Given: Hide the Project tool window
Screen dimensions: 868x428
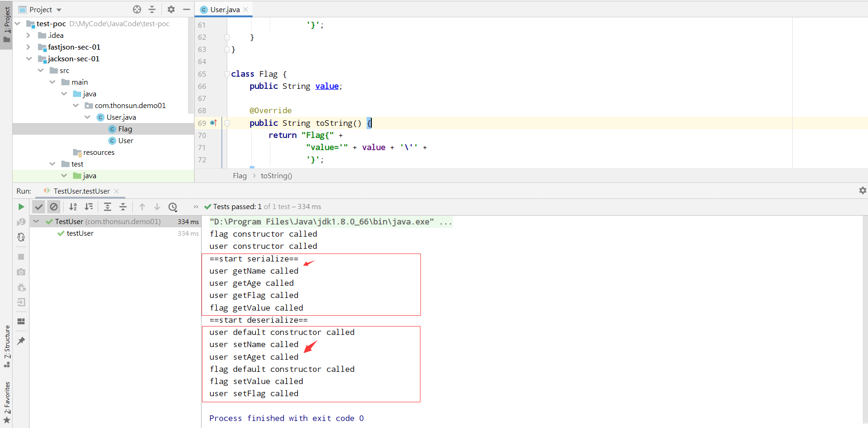Looking at the screenshot, I should click(187, 9).
